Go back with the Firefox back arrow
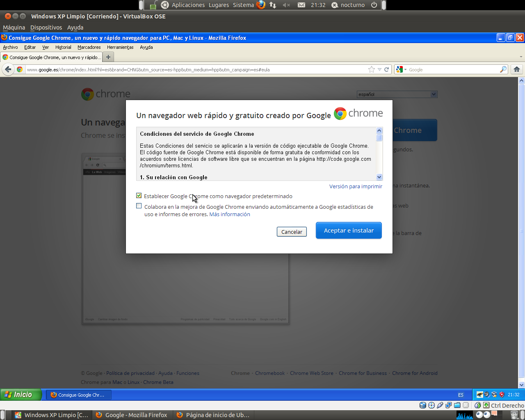 (x=8, y=69)
